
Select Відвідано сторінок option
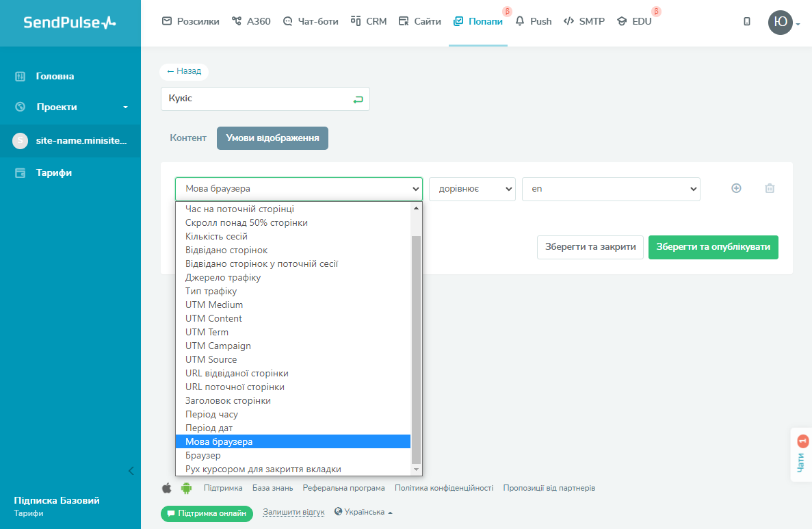[x=293, y=250]
